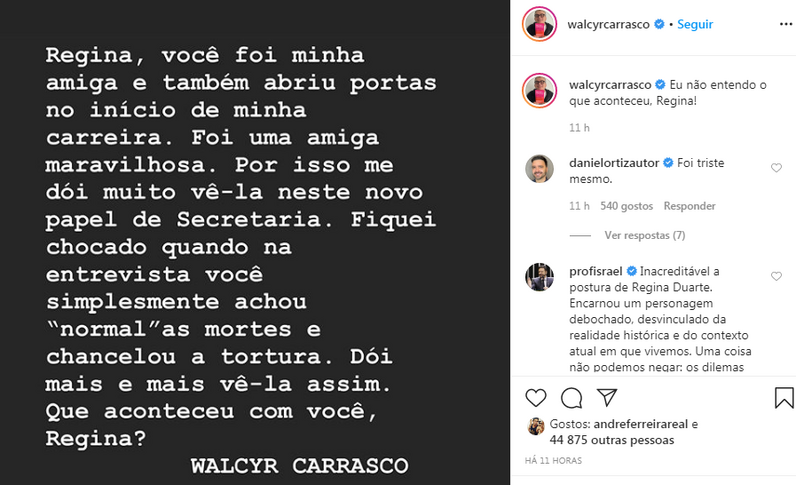This screenshot has width=796, height=485.
Task: Follow walcyrcarrasco with the Seguir button
Action: tap(695, 24)
